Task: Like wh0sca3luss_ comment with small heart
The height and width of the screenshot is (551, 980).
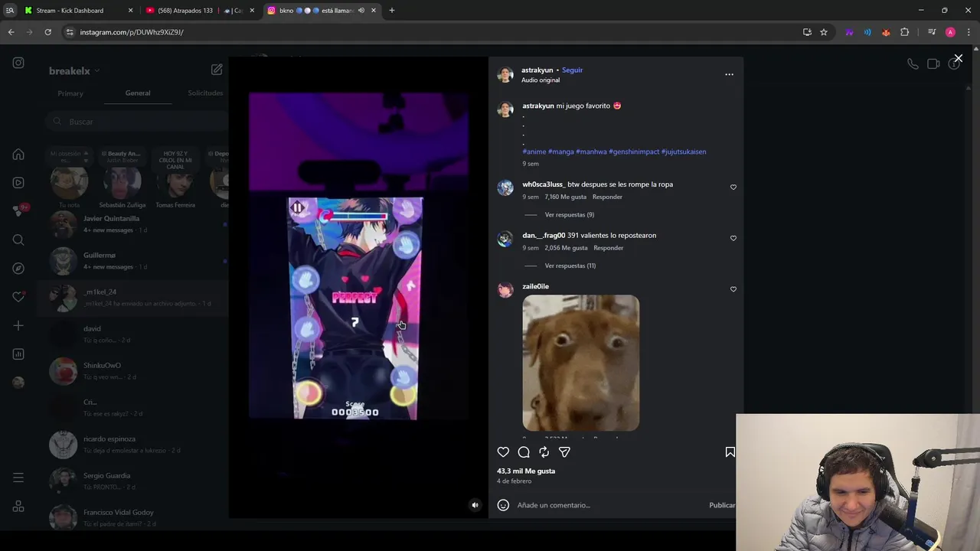Action: [733, 187]
